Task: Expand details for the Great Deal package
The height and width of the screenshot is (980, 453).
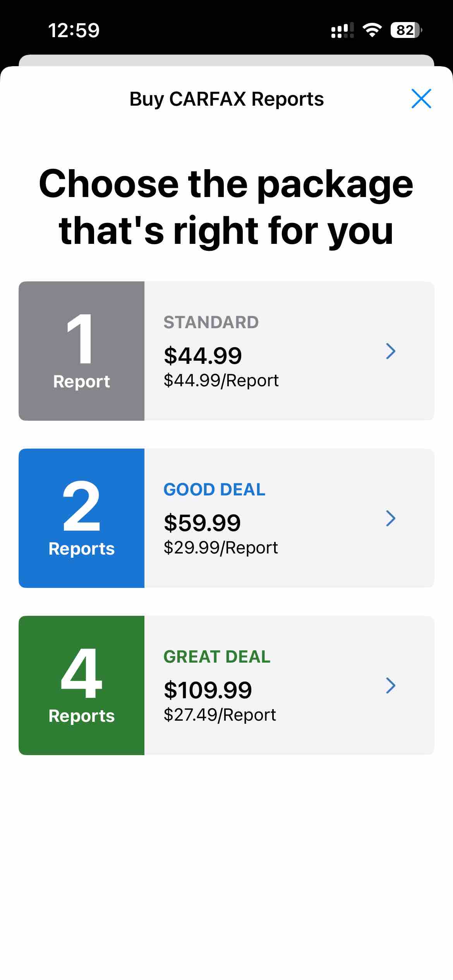Action: click(391, 686)
